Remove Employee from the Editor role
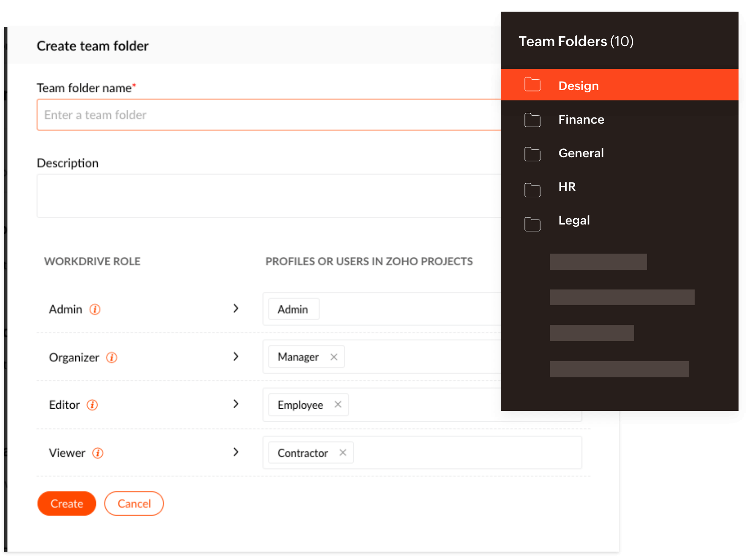The height and width of the screenshot is (557, 756). (x=338, y=405)
